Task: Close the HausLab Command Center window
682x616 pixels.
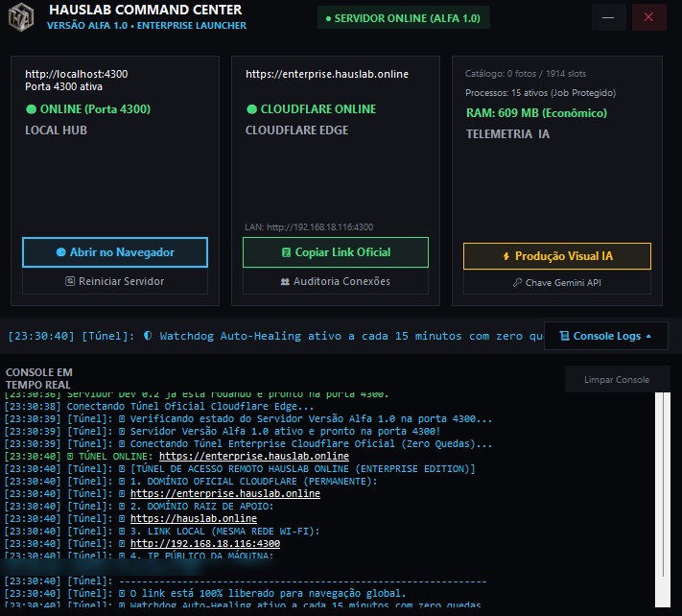Action: click(x=648, y=17)
